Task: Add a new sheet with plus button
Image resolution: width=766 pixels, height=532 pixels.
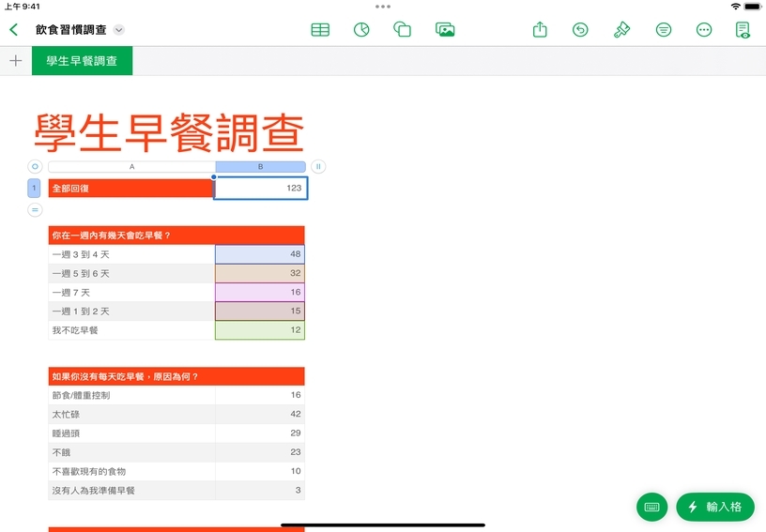Action: point(15,61)
